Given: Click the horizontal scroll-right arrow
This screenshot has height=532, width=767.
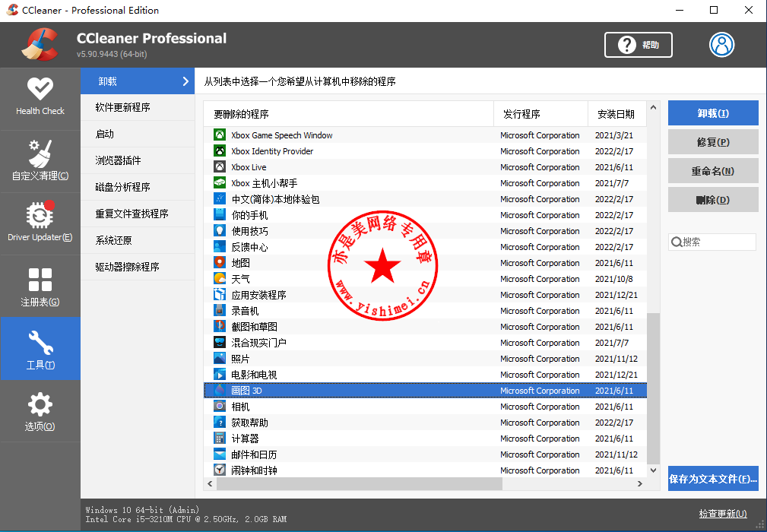Looking at the screenshot, I should 640,483.
